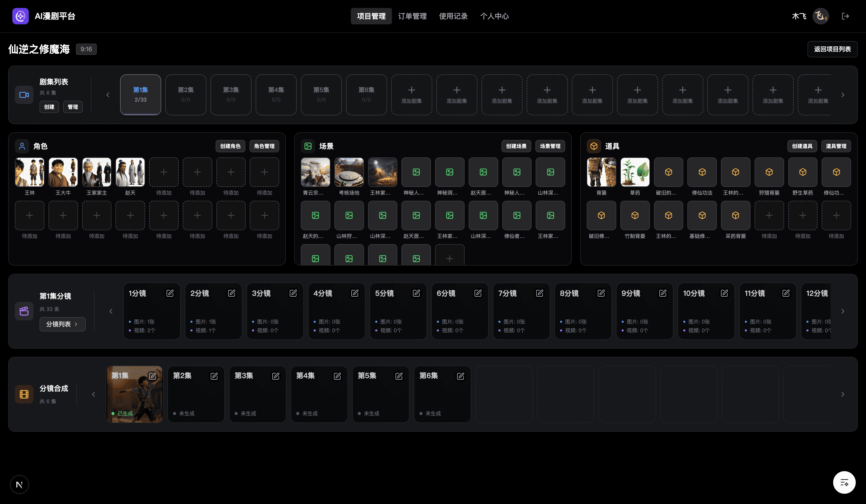Add character in first 待添加 slot
Screen dimensions: 866x504
click(x=163, y=172)
